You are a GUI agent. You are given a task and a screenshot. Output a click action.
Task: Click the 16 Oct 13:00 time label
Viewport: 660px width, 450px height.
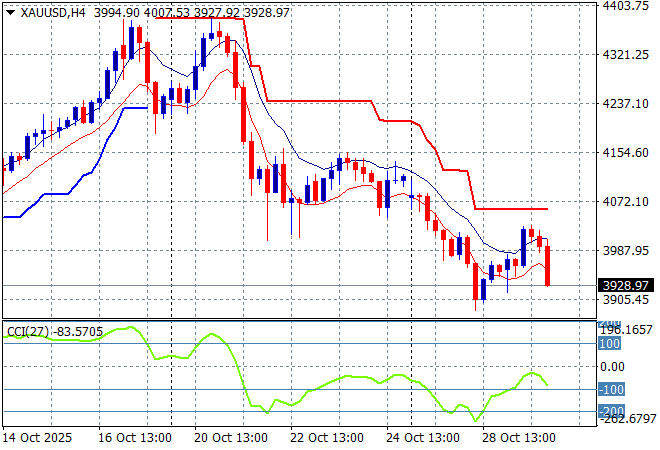pyautogui.click(x=136, y=437)
